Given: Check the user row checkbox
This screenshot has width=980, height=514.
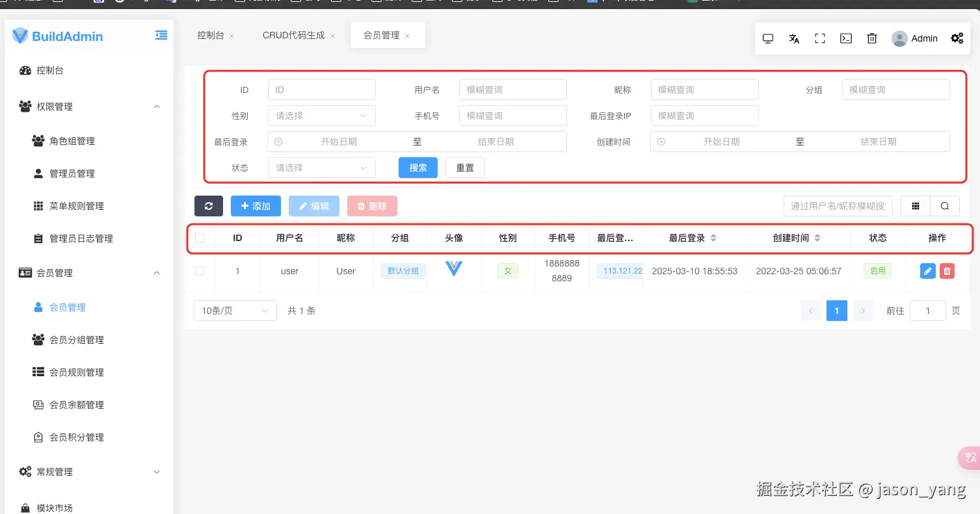Looking at the screenshot, I should pos(200,271).
